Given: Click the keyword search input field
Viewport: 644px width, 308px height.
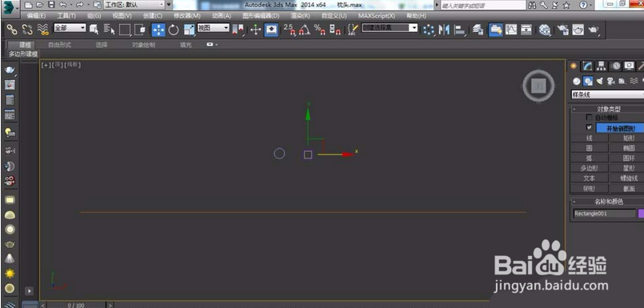Looking at the screenshot, I should (x=483, y=6).
